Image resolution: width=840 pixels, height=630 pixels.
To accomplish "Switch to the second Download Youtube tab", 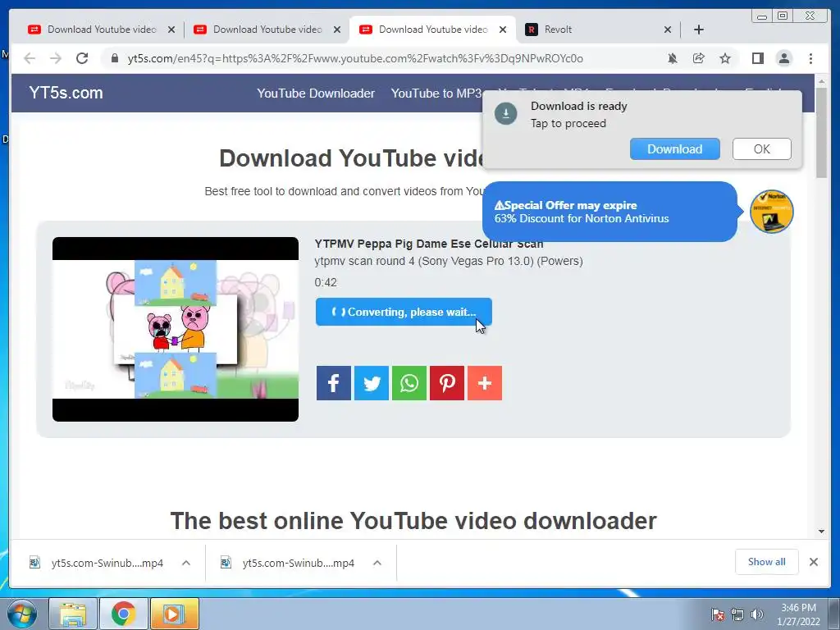I will tap(267, 30).
